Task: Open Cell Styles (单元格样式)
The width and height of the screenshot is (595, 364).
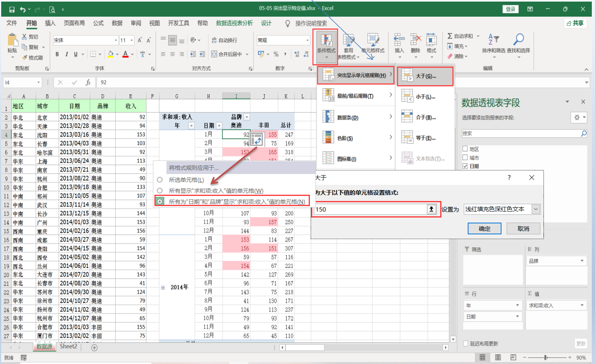Action: [x=373, y=46]
